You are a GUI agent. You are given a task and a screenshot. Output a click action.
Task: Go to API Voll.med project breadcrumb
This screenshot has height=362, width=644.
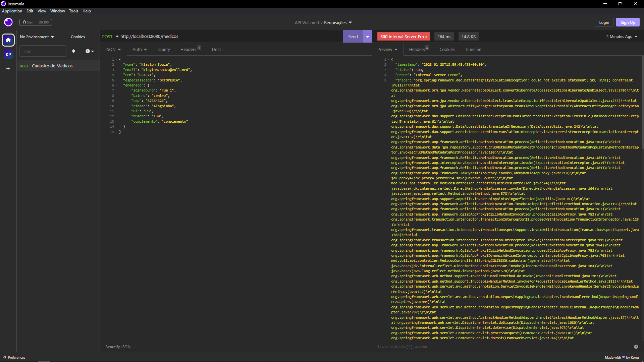(x=307, y=22)
